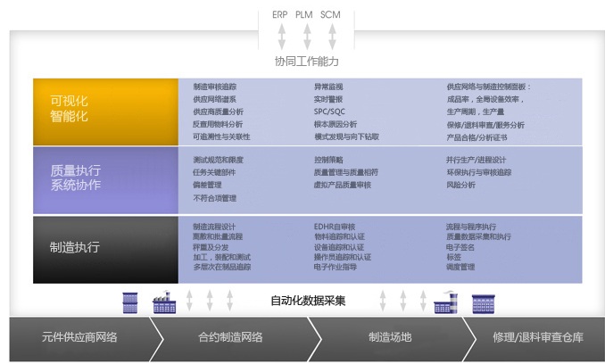
Task: Click 设备追踪和认证 item
Action: point(339,247)
